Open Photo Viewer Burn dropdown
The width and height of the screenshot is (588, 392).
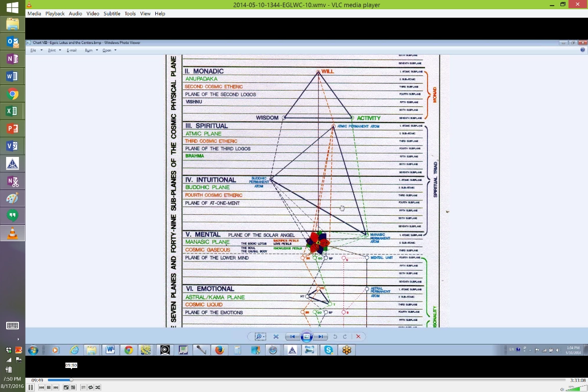click(91, 50)
